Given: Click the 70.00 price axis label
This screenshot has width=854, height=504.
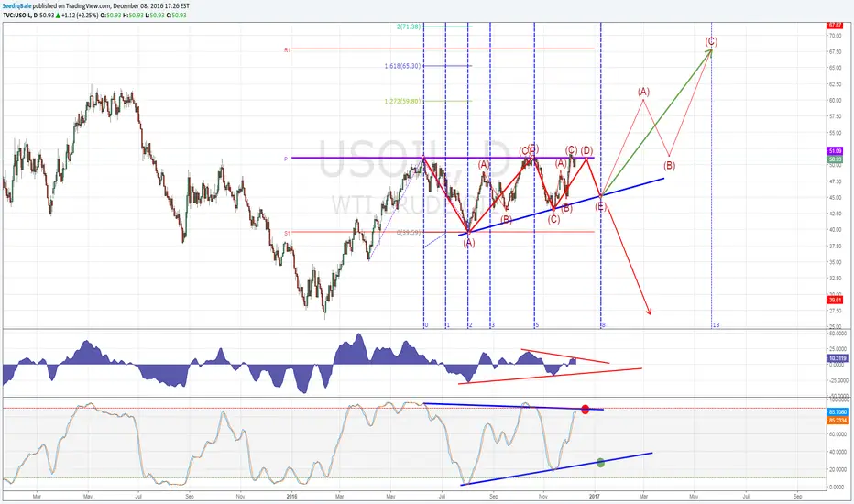Looking at the screenshot, I should [835, 36].
